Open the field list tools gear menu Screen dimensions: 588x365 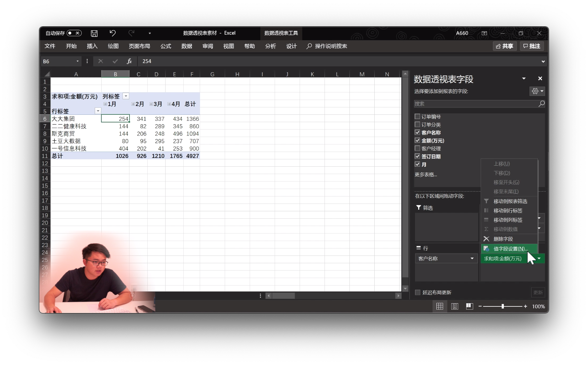(537, 91)
